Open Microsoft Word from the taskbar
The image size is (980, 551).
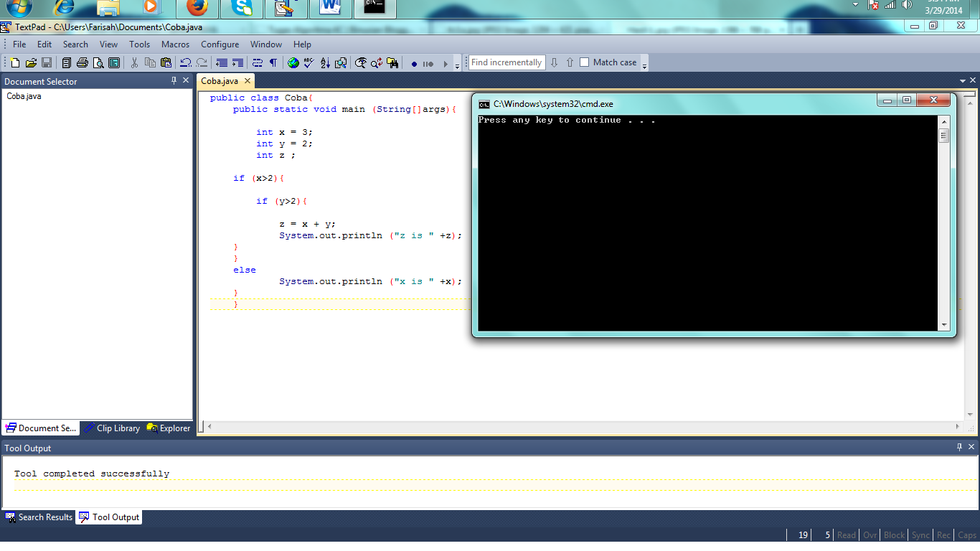330,8
